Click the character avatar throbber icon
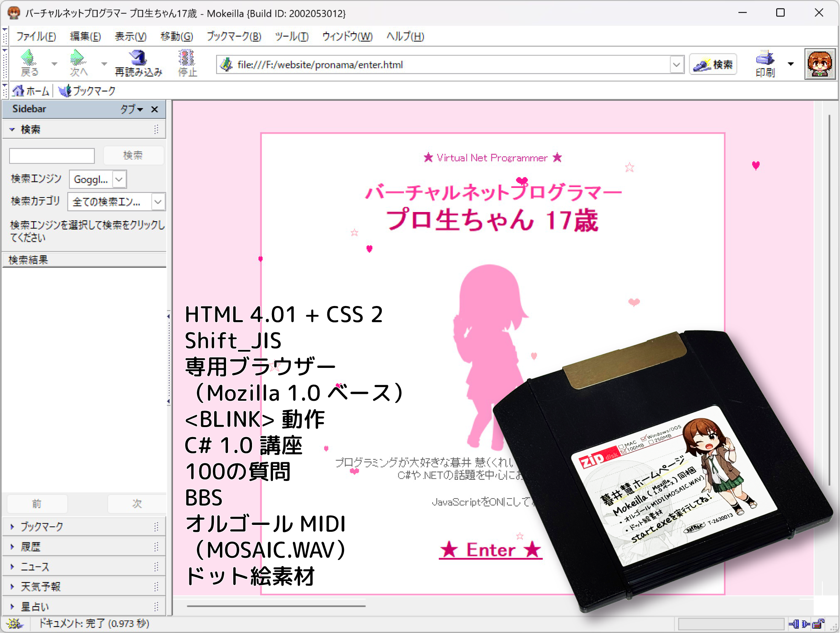 819,64
